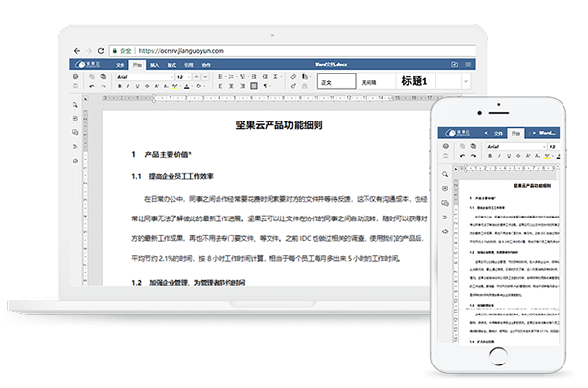Open the file location icon in header
This screenshot has height=388, width=588.
click(x=454, y=64)
